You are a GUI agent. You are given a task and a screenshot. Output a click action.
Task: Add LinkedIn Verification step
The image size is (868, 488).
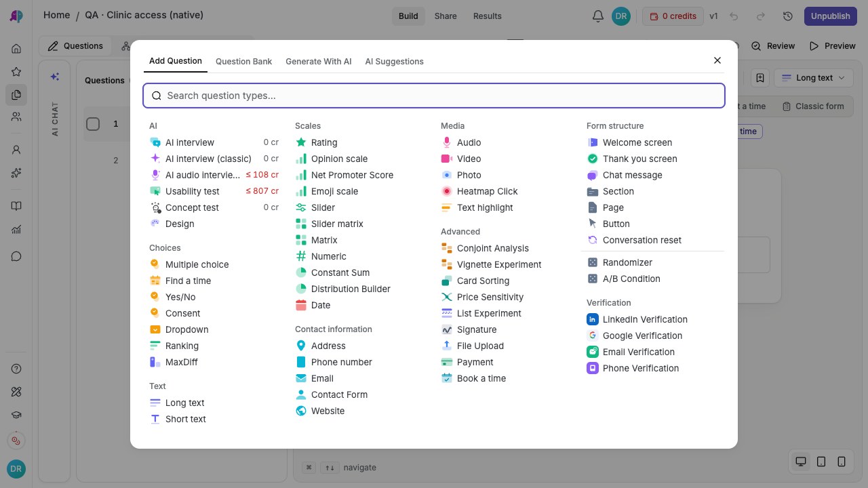point(651,319)
